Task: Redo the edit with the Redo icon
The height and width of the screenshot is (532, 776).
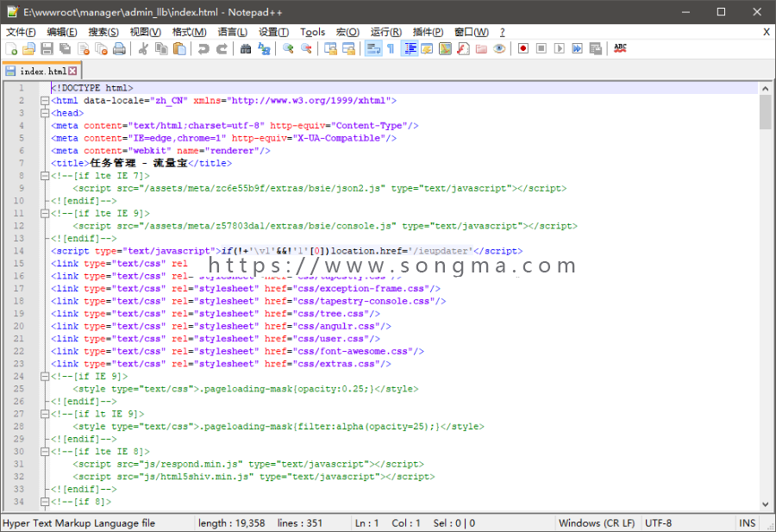Action: [x=222, y=48]
